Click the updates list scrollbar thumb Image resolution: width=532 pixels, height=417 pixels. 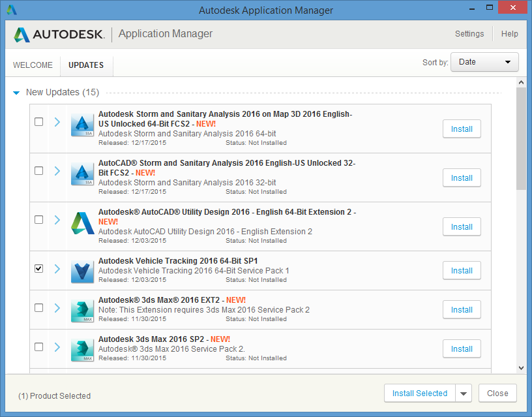(x=521, y=138)
